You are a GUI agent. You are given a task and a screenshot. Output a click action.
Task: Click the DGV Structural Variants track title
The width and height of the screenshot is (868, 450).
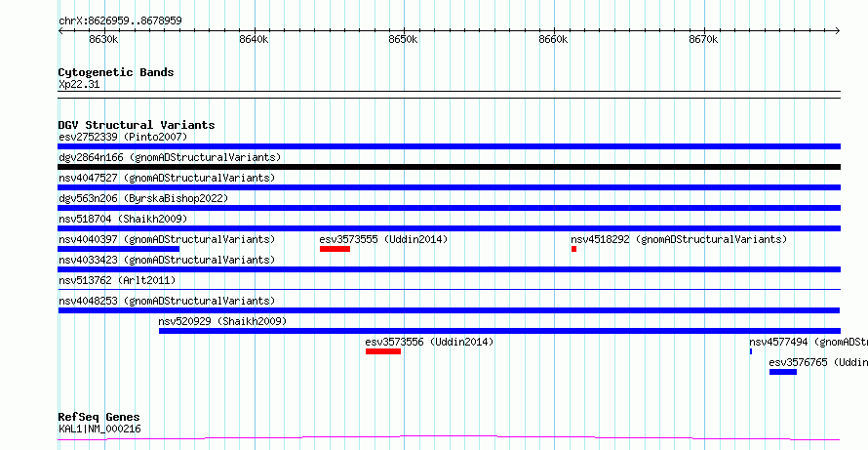click(137, 125)
